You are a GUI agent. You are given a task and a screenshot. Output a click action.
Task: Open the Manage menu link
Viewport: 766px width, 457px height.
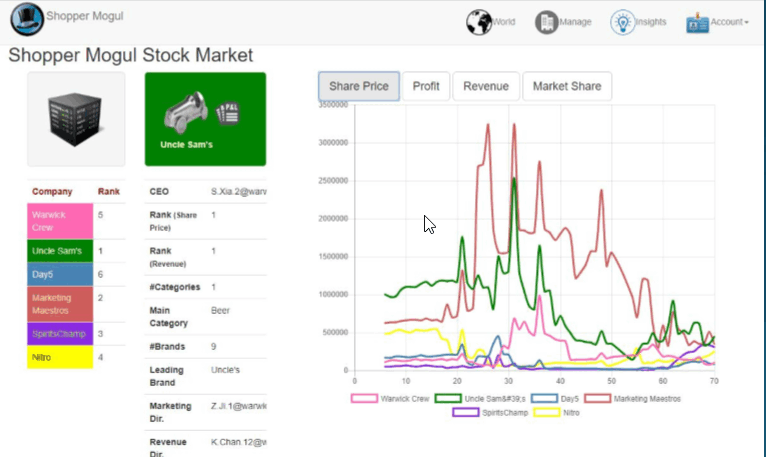coord(575,22)
